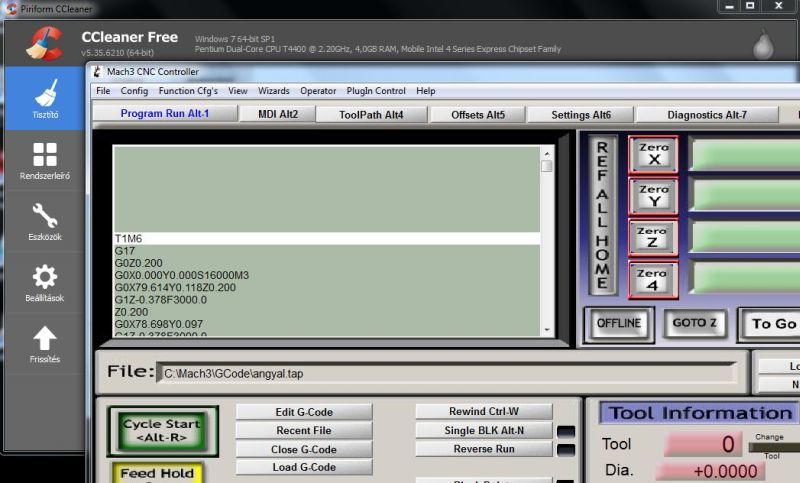Select the Eszközök tools wrench icon
This screenshot has width=800, height=483.
[x=44, y=222]
